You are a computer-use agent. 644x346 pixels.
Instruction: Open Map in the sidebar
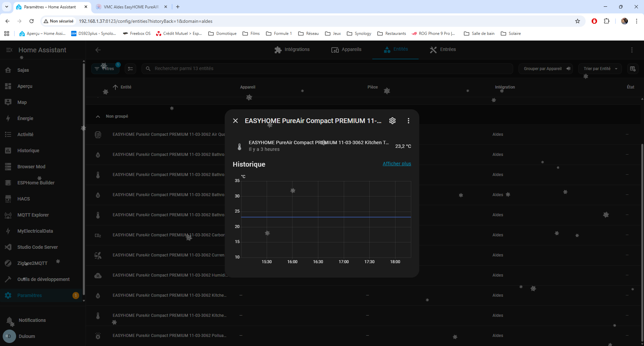pyautogui.click(x=41, y=102)
